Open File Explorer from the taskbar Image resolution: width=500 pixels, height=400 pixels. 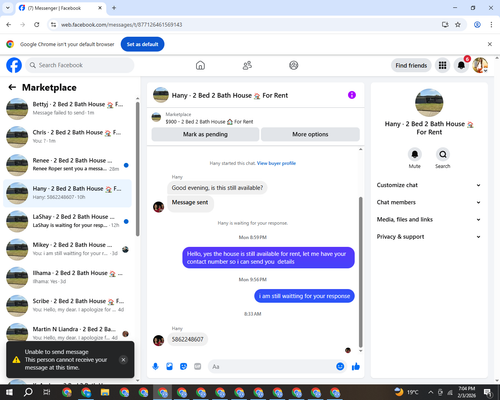(105, 392)
